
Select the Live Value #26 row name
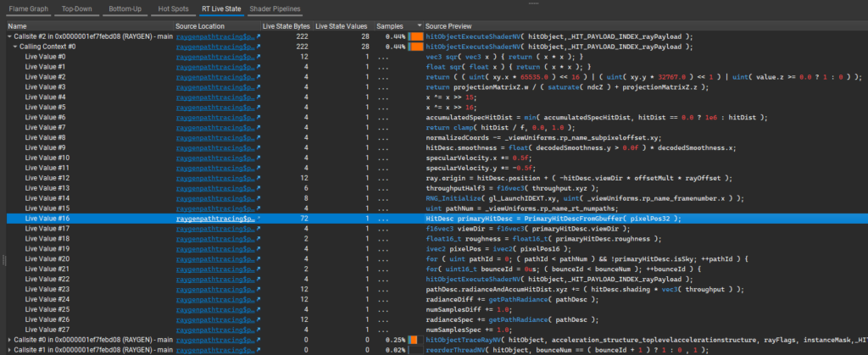[47, 319]
